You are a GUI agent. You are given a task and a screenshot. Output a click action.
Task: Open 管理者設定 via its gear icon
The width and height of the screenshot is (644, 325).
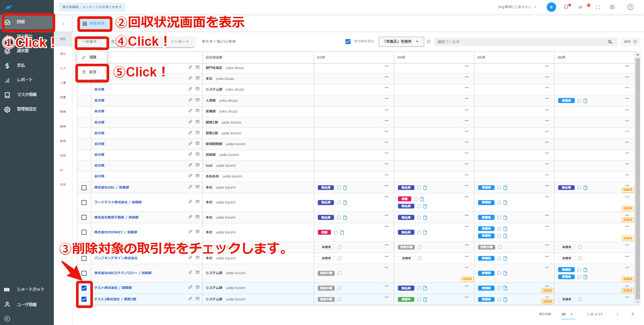(7, 109)
